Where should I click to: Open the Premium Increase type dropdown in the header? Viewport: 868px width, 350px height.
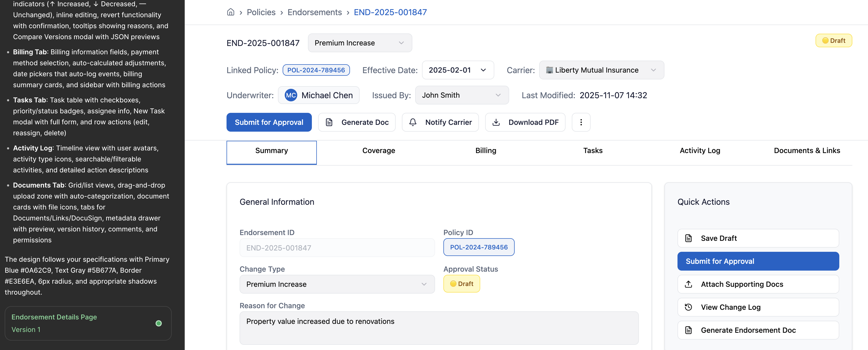[x=360, y=43]
